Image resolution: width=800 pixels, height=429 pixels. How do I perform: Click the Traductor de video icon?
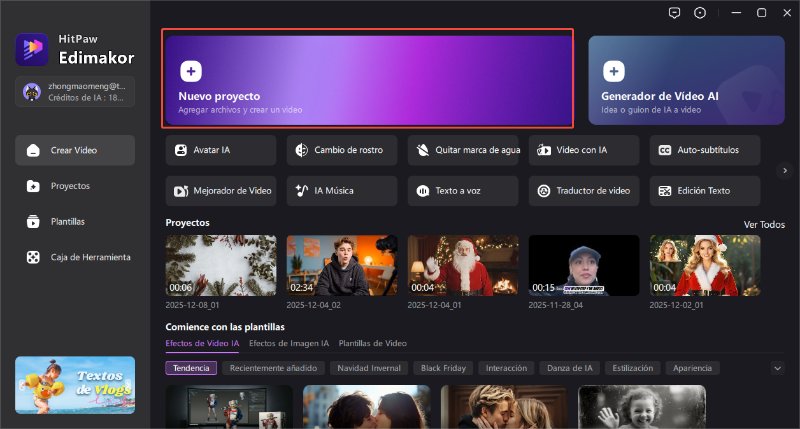click(544, 191)
